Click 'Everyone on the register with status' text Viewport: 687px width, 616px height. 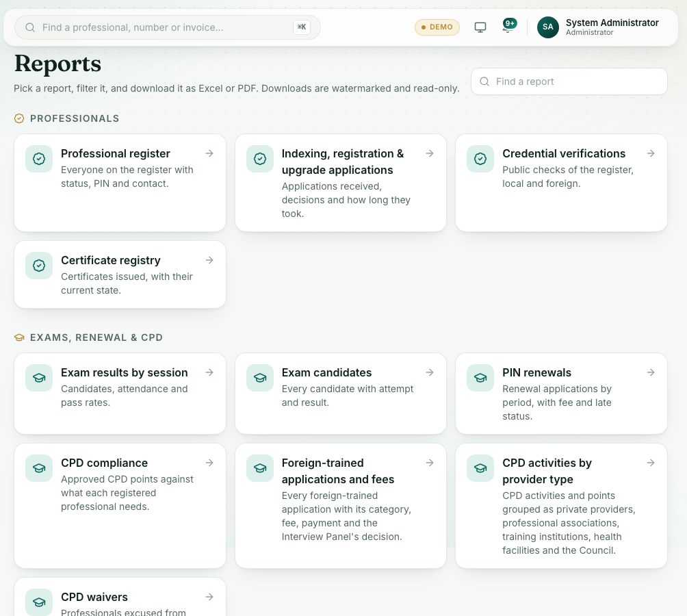tap(127, 177)
